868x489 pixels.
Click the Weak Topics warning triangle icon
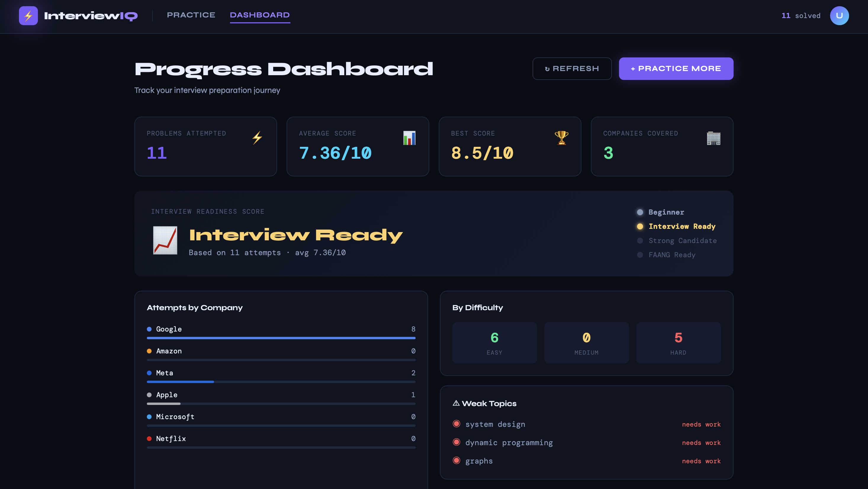pos(456,403)
